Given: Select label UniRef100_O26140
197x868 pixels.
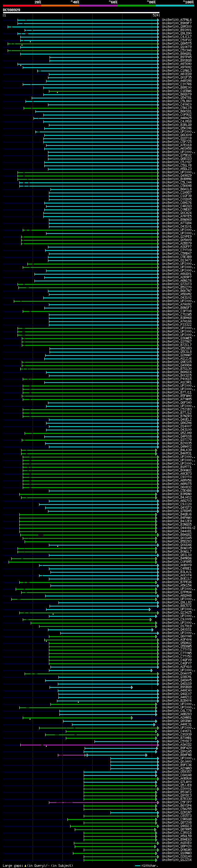Looking at the screenshot, I should 176,856.
